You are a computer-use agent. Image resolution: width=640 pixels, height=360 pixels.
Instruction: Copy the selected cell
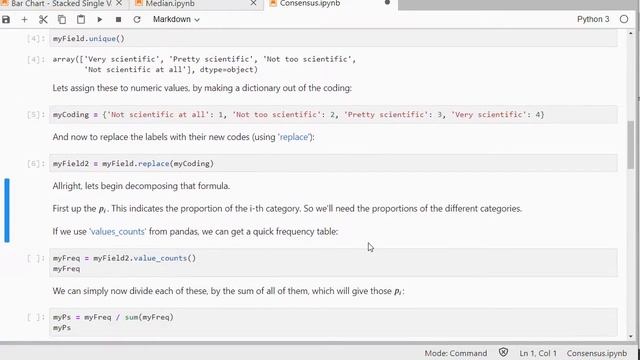point(62,19)
